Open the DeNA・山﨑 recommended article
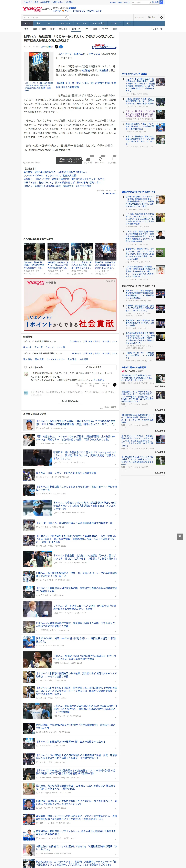Viewport: 186px width, 868px height. (66, 473)
